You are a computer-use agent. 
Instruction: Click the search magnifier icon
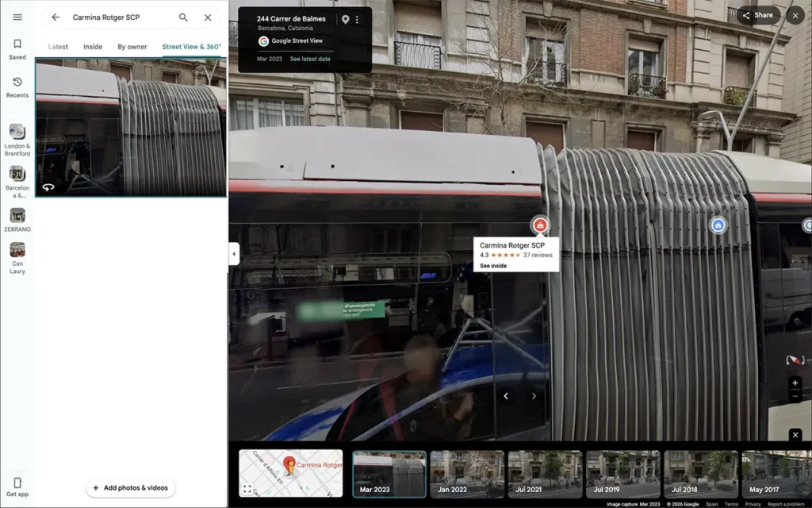pos(183,17)
